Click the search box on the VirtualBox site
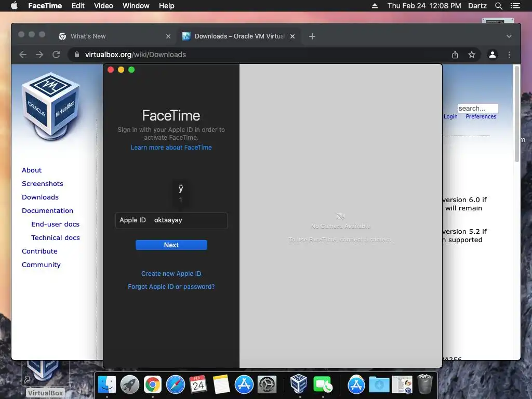 click(x=478, y=108)
